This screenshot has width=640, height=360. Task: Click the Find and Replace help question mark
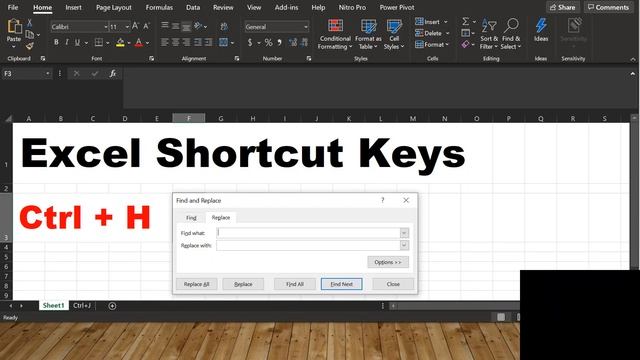[382, 200]
